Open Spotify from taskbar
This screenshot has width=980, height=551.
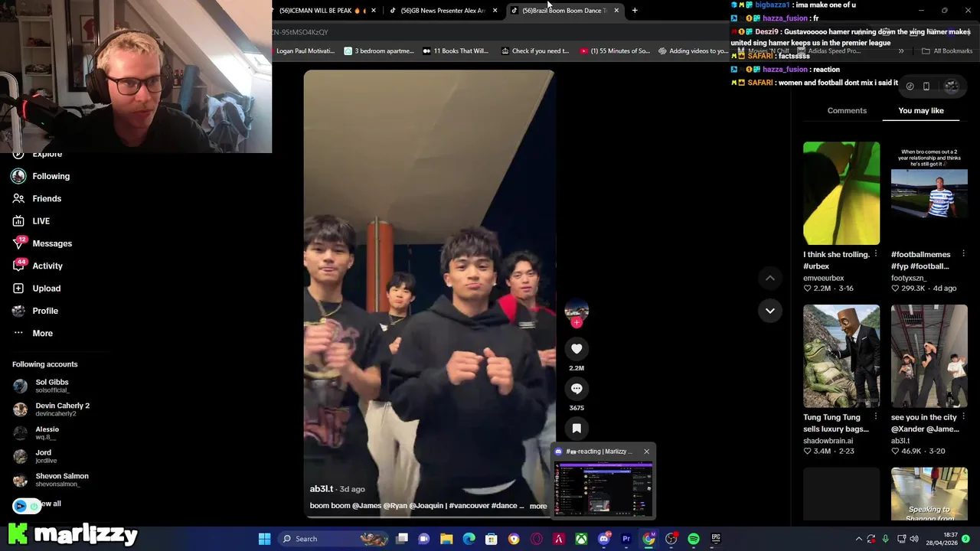tap(694, 539)
